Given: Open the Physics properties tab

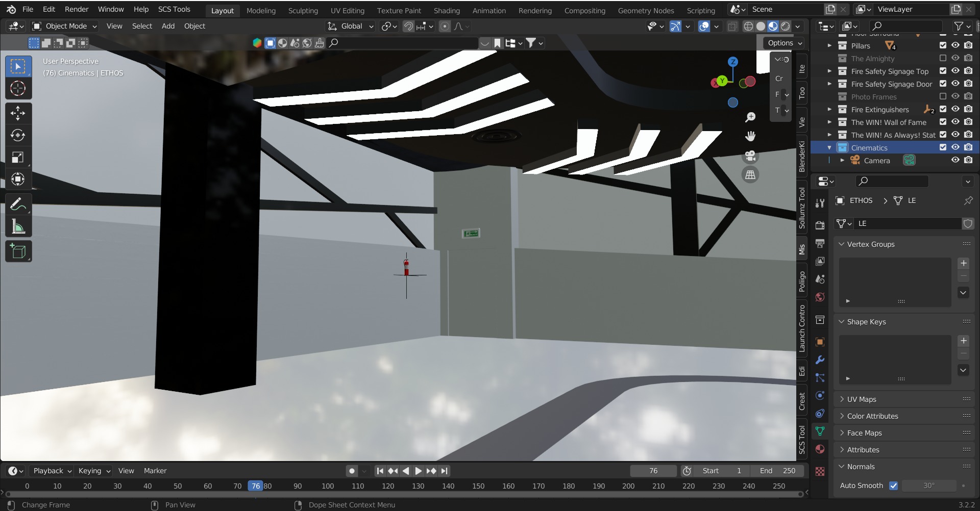Looking at the screenshot, I should coord(820,396).
